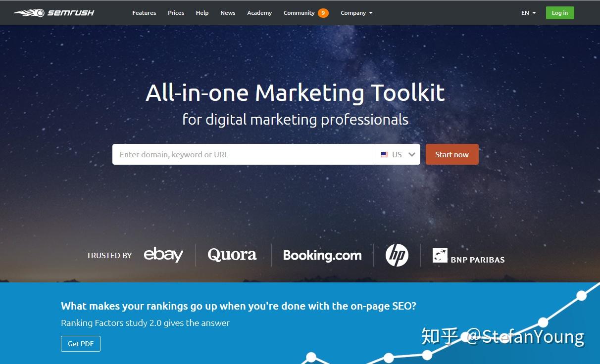Expand the Company dropdown menu

tap(356, 13)
